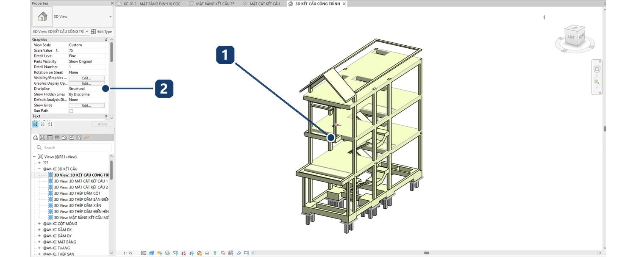Click the locked 3D view house icon
Image resolution: width=644 pixels, height=257 pixels.
pyautogui.click(x=199, y=253)
